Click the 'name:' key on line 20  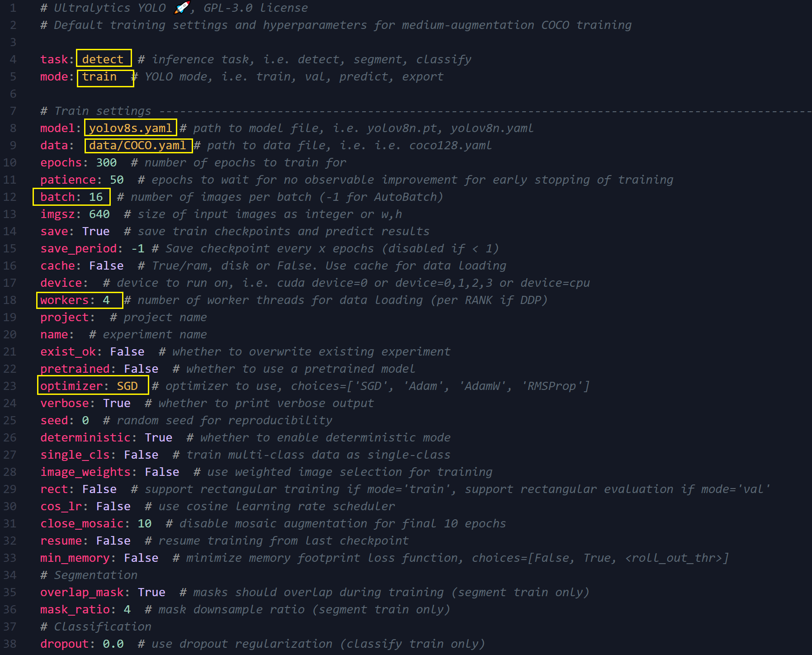click(57, 334)
